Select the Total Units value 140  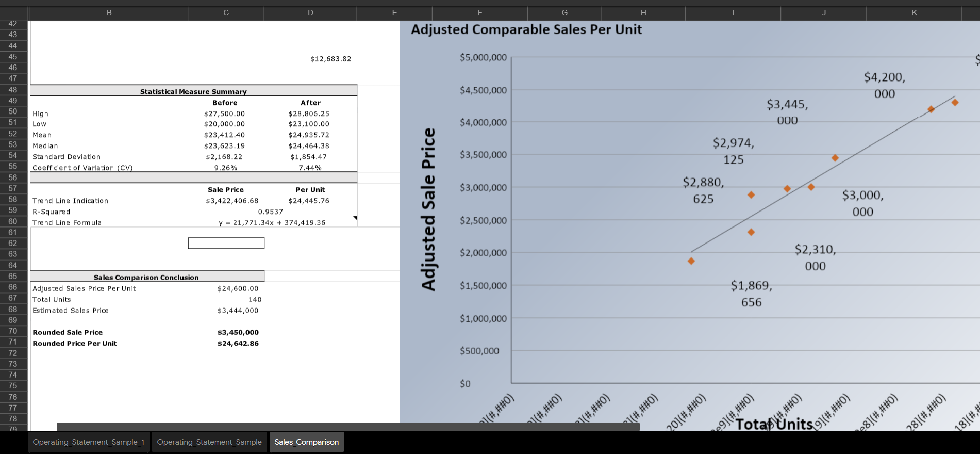click(255, 300)
